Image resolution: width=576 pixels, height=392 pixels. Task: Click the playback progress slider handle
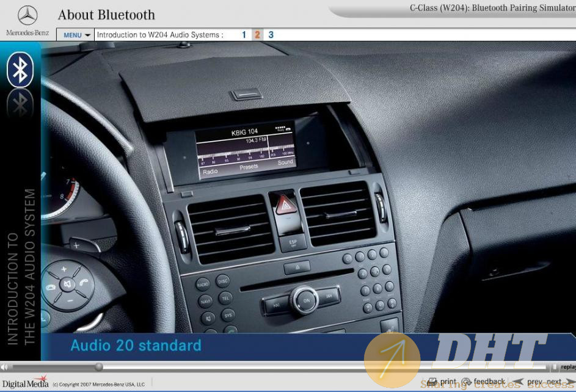point(98,367)
